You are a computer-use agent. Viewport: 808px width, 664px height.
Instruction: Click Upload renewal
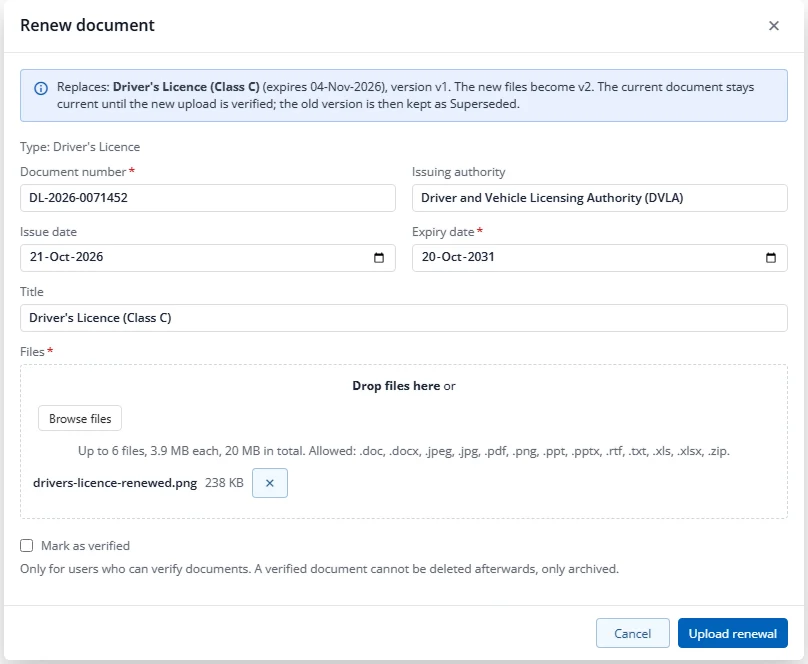(732, 633)
